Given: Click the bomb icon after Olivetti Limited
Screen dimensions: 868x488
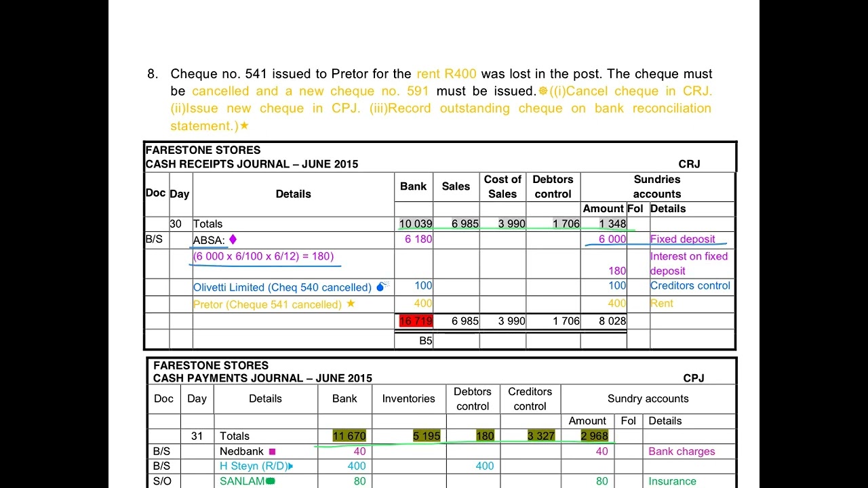Looking at the screenshot, I should pos(382,287).
